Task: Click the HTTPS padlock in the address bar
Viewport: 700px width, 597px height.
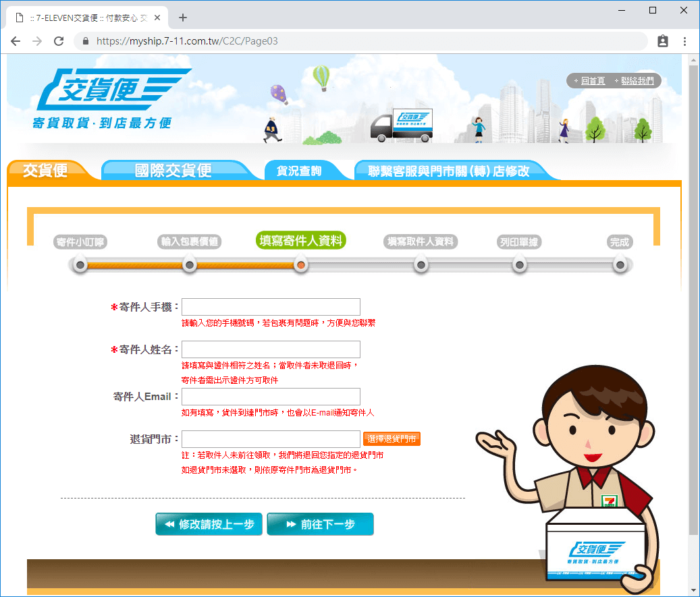Action: tap(85, 41)
